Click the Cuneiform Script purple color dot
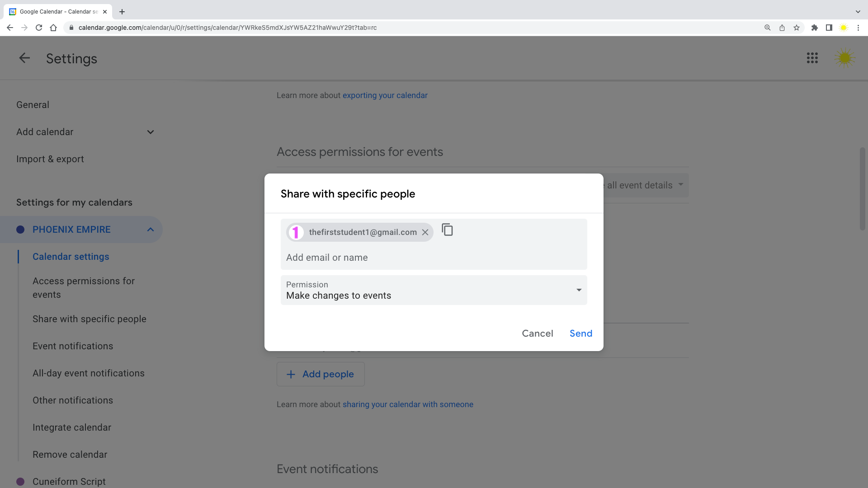Image resolution: width=868 pixels, height=488 pixels. point(20,482)
